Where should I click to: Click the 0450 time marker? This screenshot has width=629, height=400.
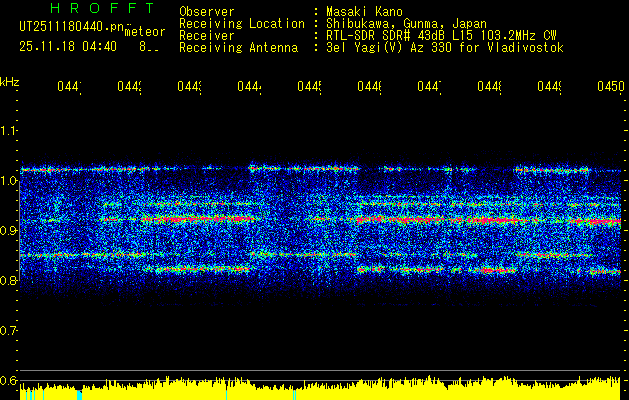611,86
